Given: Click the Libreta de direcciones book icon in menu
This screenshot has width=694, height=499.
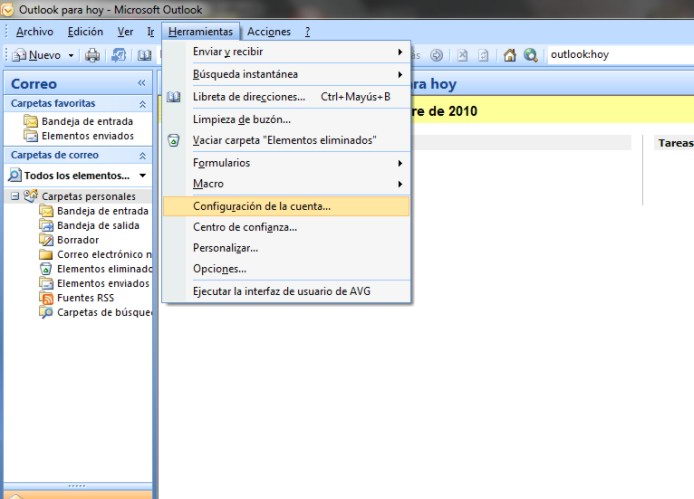Looking at the screenshot, I should click(174, 97).
